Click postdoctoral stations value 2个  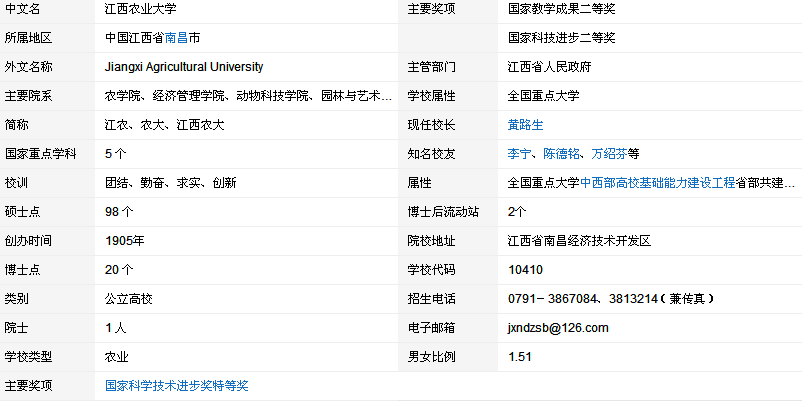pyautogui.click(x=517, y=212)
